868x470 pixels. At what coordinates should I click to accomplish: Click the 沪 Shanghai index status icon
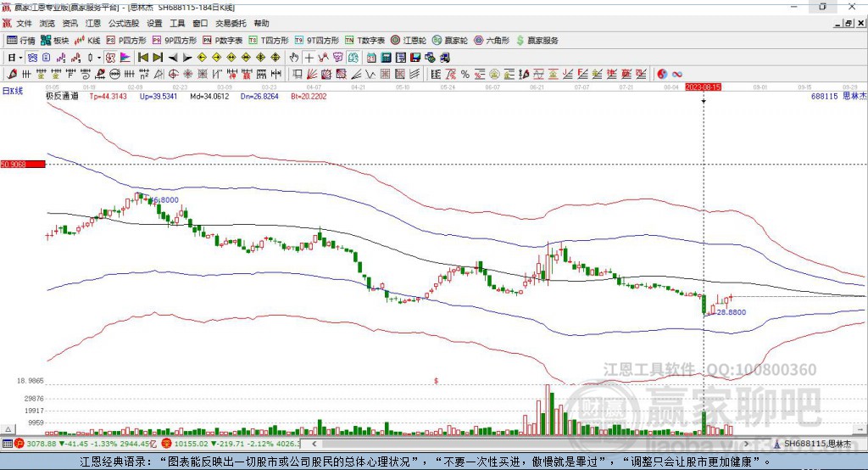point(19,444)
